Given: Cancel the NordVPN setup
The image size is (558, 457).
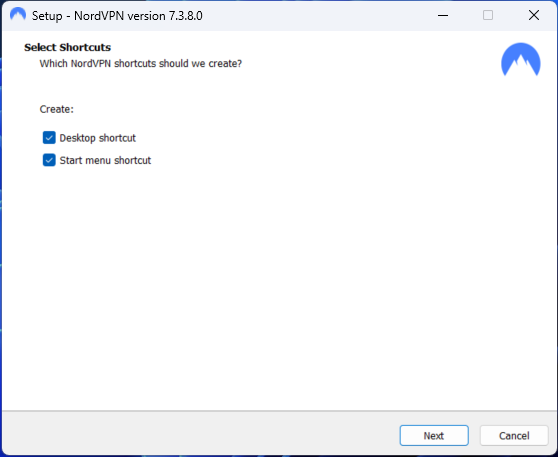Looking at the screenshot, I should click(x=514, y=435).
